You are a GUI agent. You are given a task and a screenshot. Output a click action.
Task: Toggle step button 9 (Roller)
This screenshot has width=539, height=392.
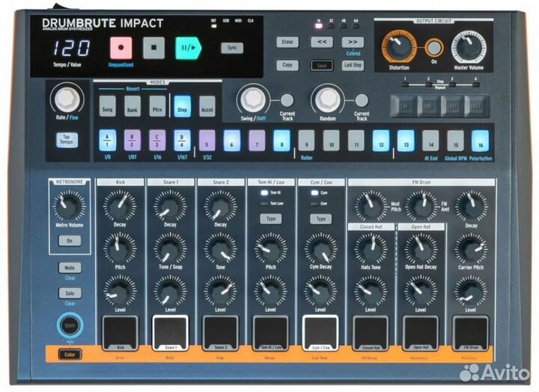(306, 140)
